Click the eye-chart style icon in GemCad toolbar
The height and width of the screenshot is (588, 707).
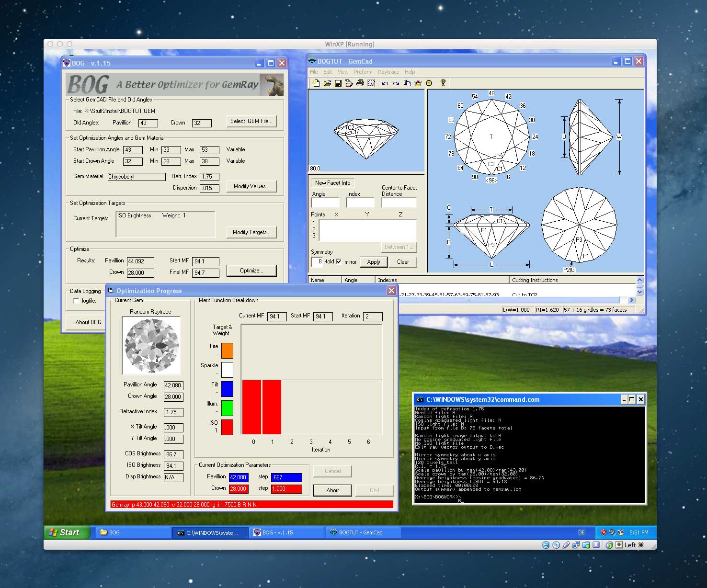pyautogui.click(x=371, y=83)
